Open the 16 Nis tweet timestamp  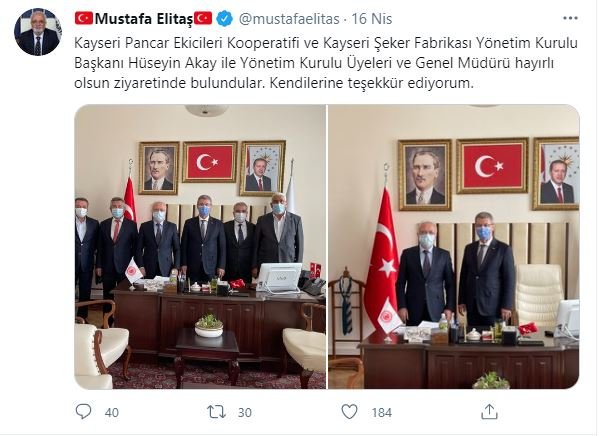point(372,19)
